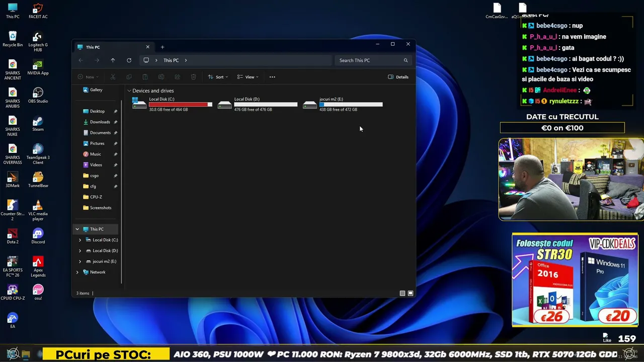Screen dimensions: 644x362
Task: Click the Apex Legends desktop shortcut
Action: click(x=38, y=267)
